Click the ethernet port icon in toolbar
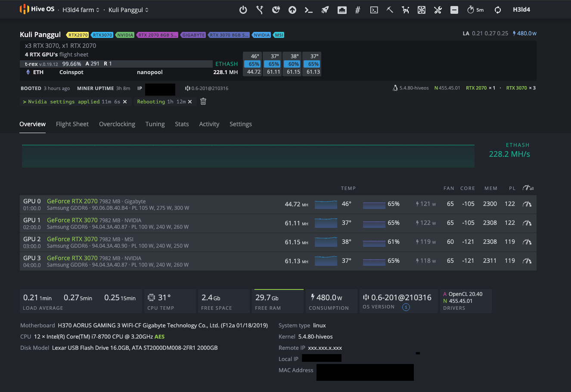This screenshot has height=392, width=571. tap(342, 10)
